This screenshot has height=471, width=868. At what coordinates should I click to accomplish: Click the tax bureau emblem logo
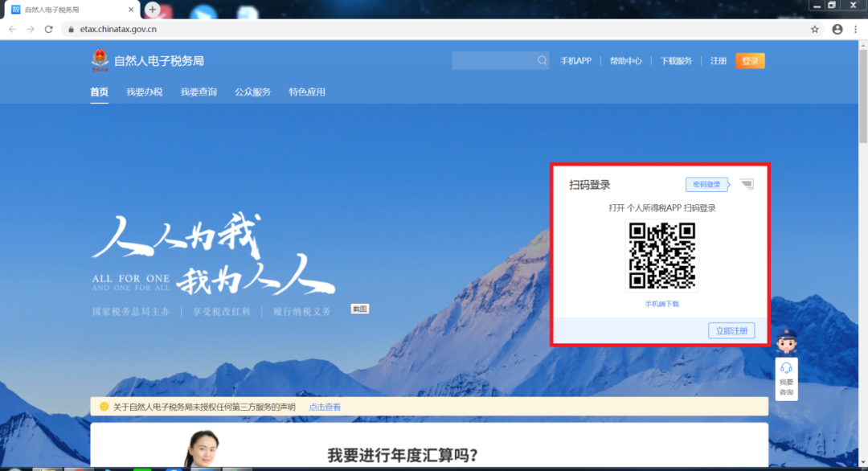100,60
